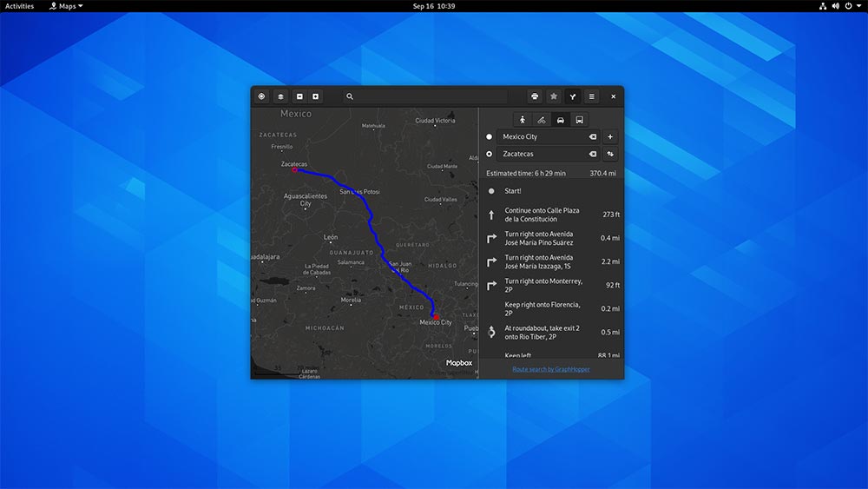Select Turn right onto Monterrey step

tap(552, 285)
